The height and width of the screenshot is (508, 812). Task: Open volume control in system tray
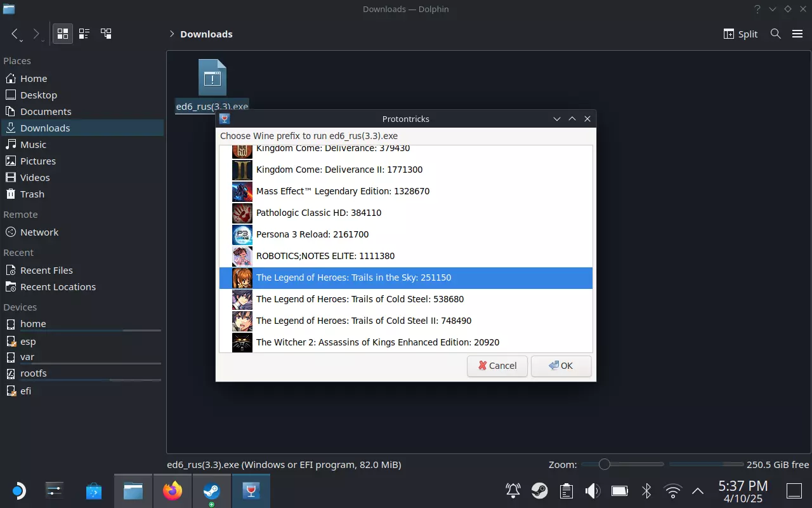pyautogui.click(x=593, y=490)
